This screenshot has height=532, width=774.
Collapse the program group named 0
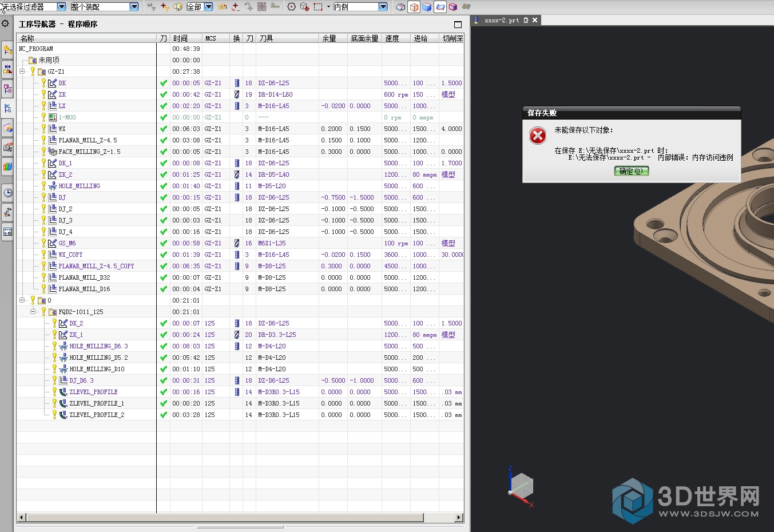click(x=22, y=300)
